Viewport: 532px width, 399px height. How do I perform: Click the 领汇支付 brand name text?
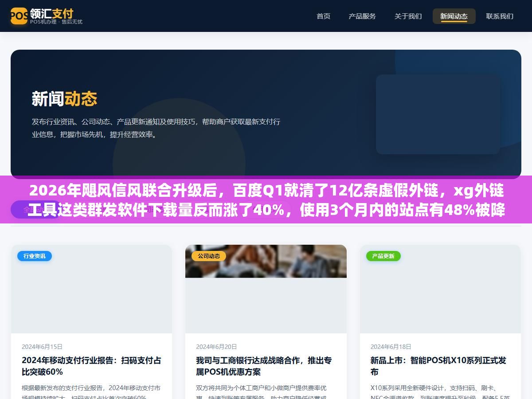pos(51,13)
